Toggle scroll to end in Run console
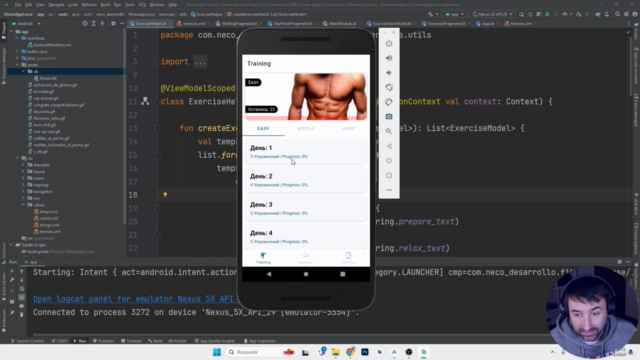 (22, 297)
